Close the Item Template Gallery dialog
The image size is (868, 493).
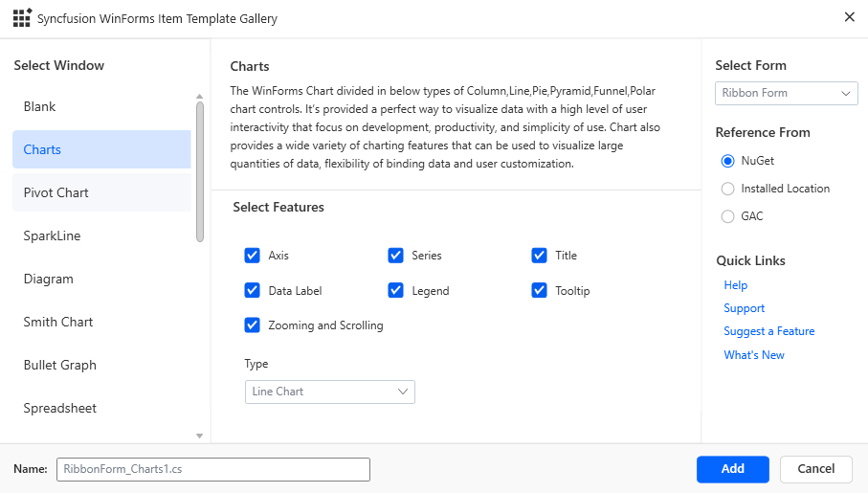click(849, 17)
